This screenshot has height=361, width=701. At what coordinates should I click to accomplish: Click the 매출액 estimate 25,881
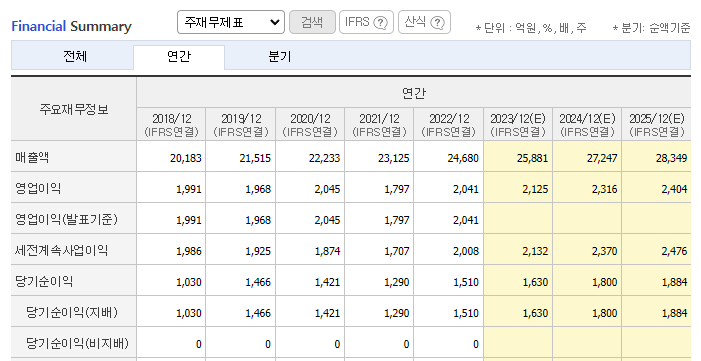click(532, 158)
